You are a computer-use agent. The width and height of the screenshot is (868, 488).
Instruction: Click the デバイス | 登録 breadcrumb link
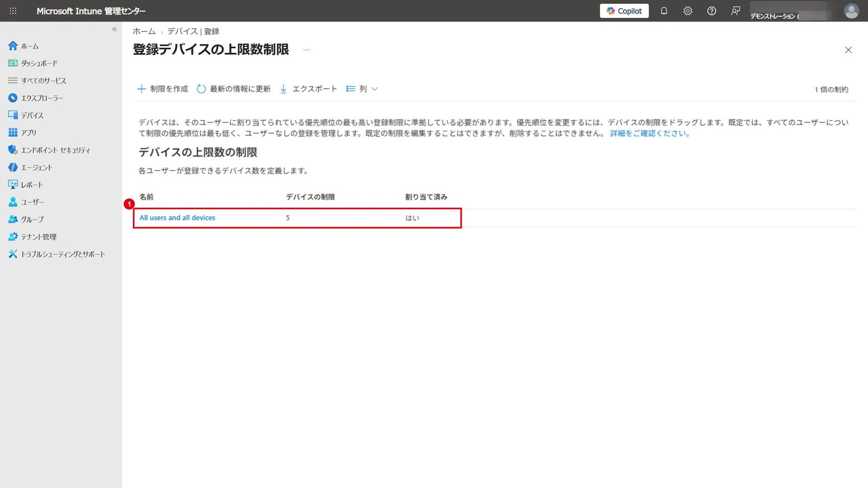coord(193,31)
